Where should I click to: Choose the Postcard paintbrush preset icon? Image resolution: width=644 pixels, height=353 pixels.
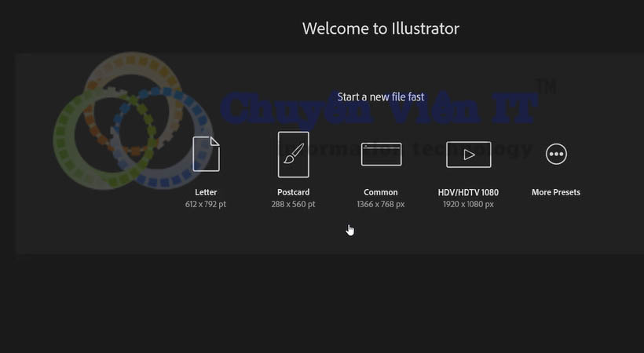tap(293, 155)
